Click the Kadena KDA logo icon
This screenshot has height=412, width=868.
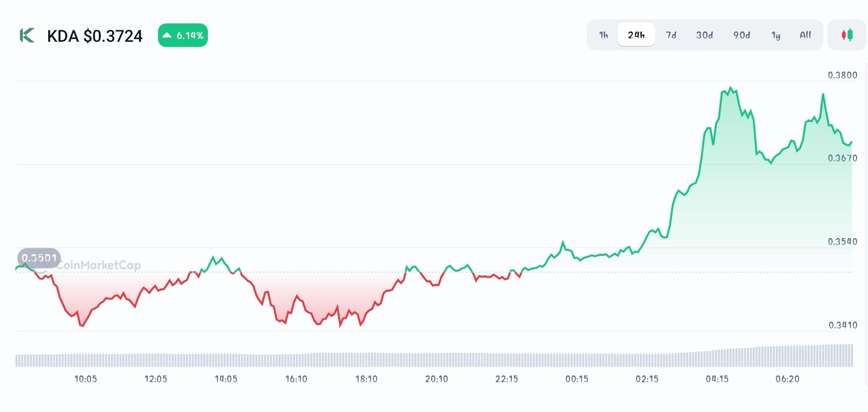click(x=27, y=35)
